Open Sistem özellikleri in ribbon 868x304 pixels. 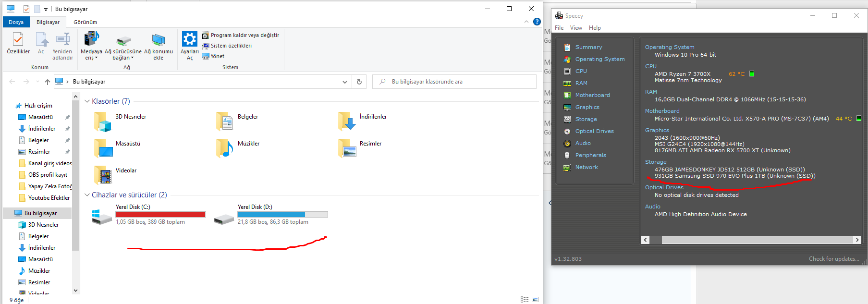pyautogui.click(x=227, y=46)
